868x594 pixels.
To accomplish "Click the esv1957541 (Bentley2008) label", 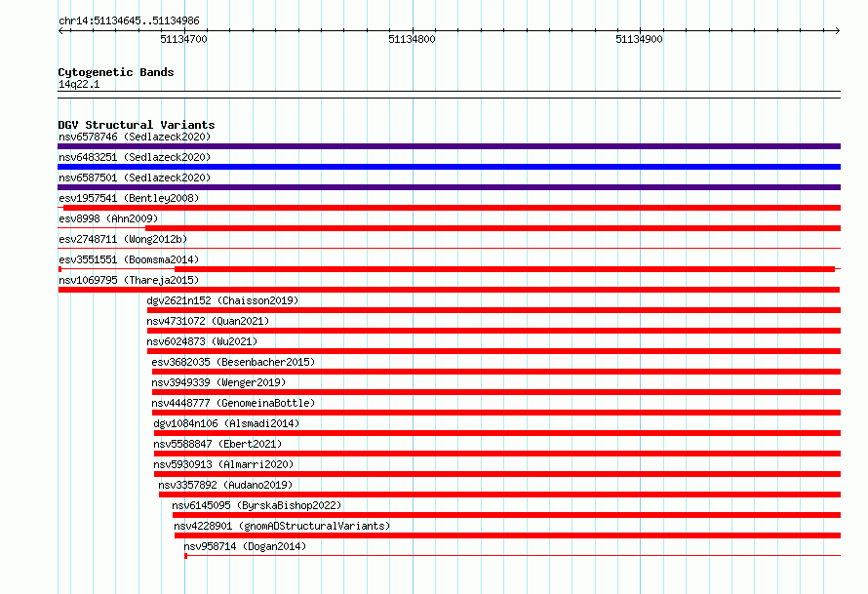I will (129, 198).
